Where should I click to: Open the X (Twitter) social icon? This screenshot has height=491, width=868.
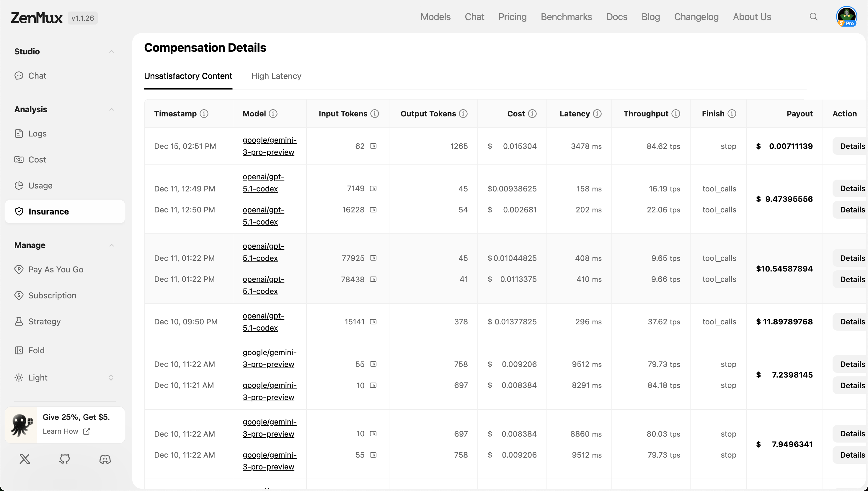pos(25,459)
